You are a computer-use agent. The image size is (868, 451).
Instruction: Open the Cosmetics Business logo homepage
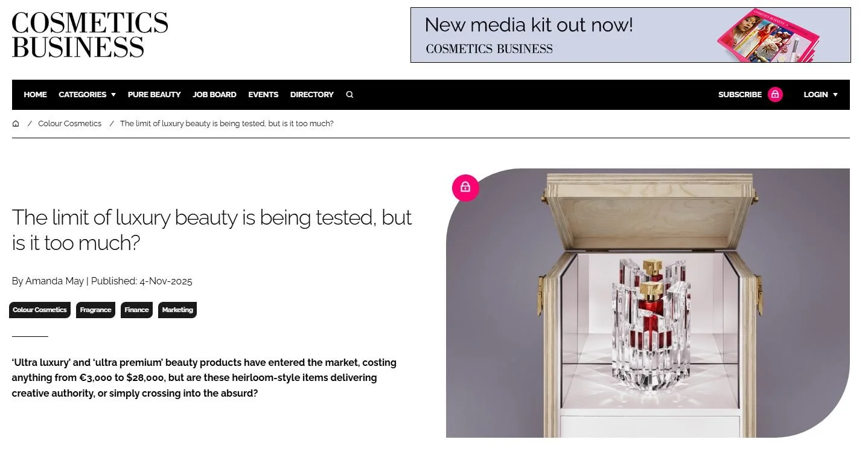pos(90,34)
